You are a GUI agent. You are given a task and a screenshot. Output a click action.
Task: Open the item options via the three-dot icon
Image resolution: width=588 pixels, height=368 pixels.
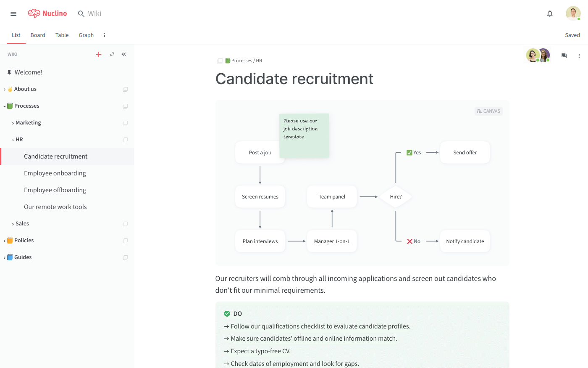click(579, 55)
